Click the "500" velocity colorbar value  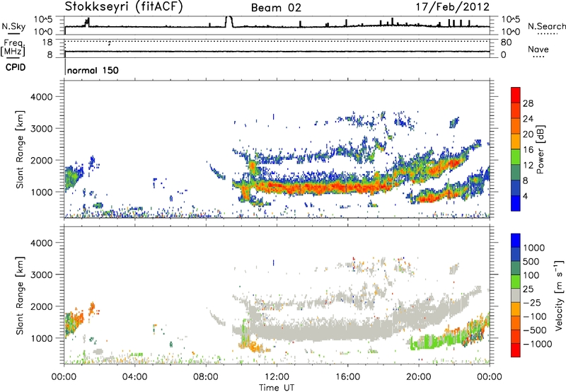click(x=531, y=262)
